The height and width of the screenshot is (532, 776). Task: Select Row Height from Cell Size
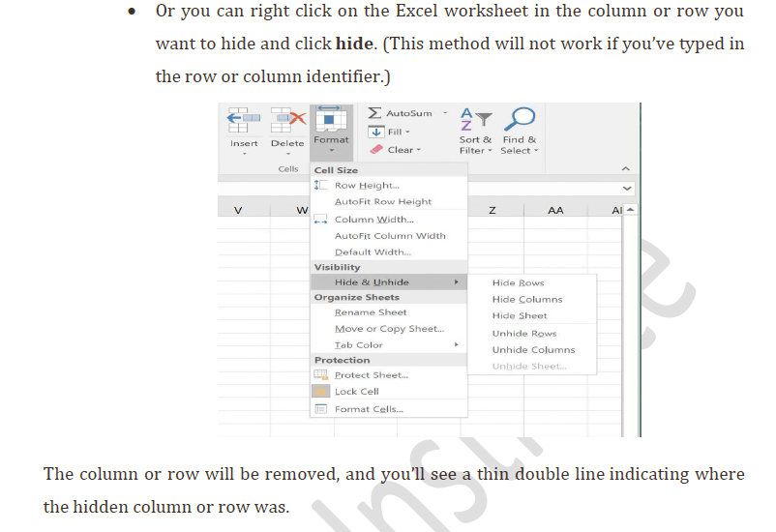[366, 186]
